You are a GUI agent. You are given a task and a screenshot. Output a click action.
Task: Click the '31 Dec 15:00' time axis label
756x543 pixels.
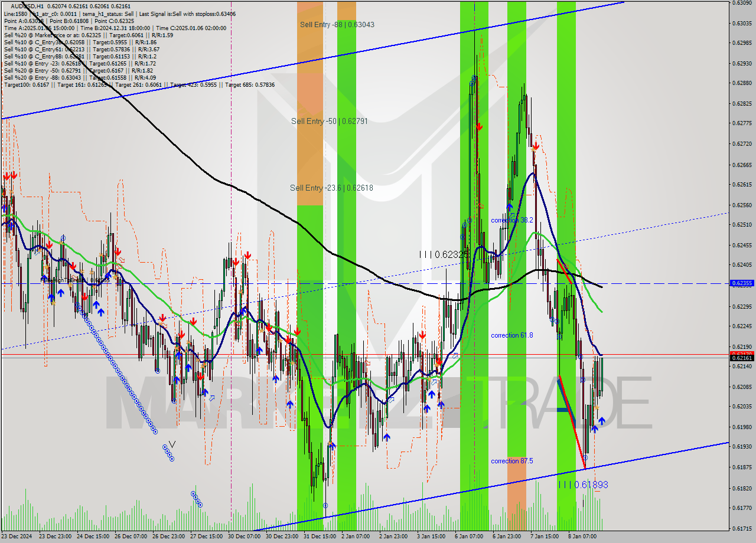(x=321, y=537)
